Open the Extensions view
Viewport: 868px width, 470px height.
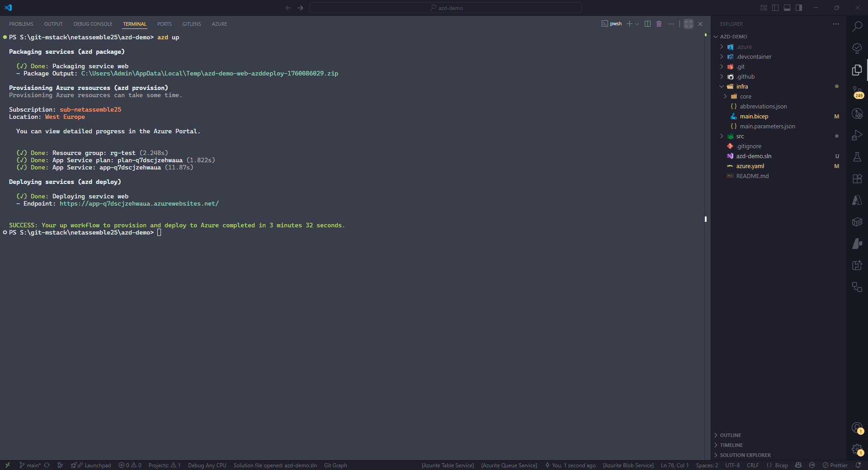pos(857,179)
